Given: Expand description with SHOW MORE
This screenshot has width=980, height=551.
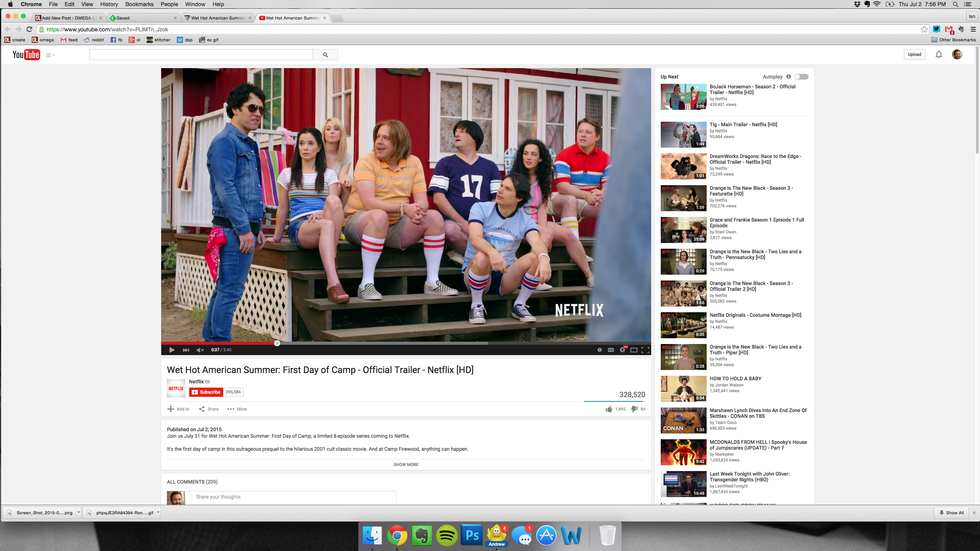Looking at the screenshot, I should (406, 465).
